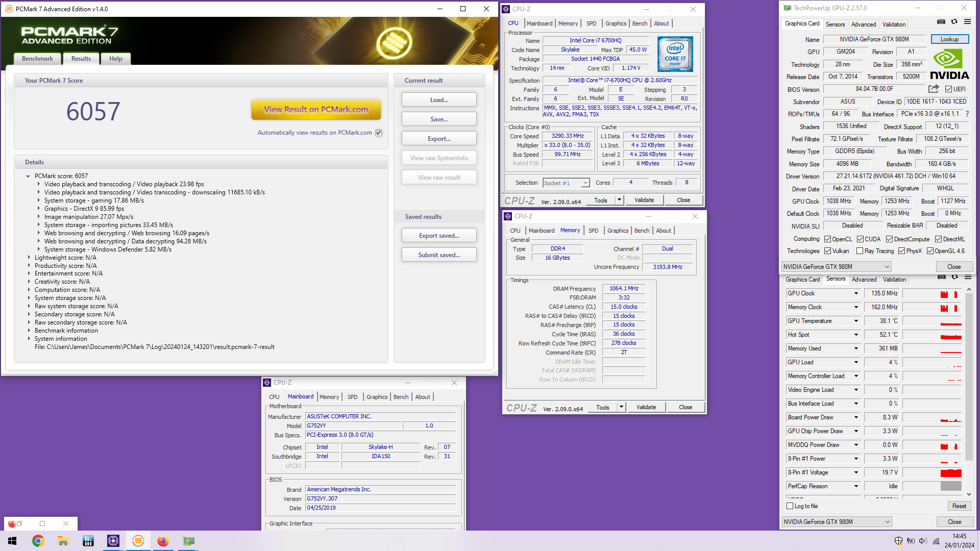Toggle the PhysX checkbox
The image size is (980, 551).
tap(901, 251)
